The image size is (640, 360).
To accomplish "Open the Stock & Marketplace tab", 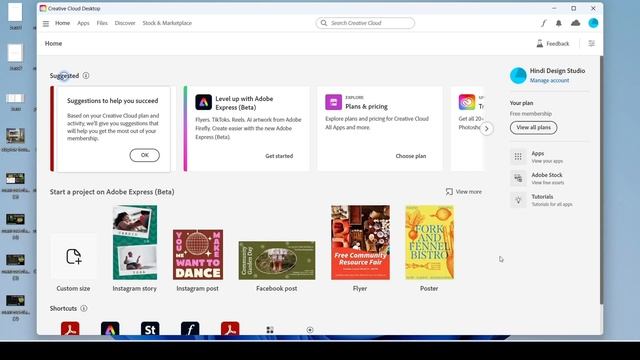I will (167, 23).
